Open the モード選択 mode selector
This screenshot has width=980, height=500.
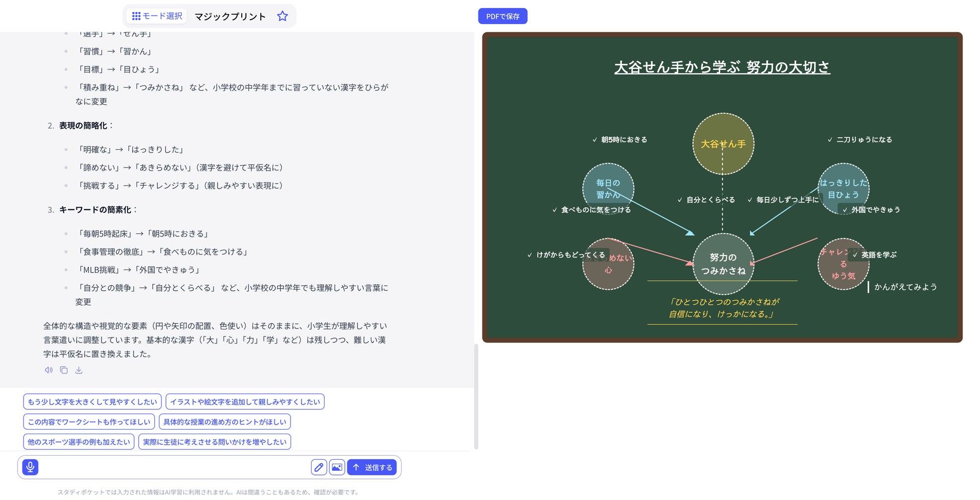coord(157,16)
